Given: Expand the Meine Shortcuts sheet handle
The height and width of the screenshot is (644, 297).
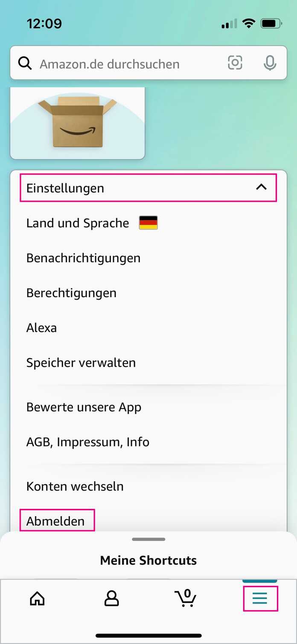Looking at the screenshot, I should pyautogui.click(x=148, y=539).
